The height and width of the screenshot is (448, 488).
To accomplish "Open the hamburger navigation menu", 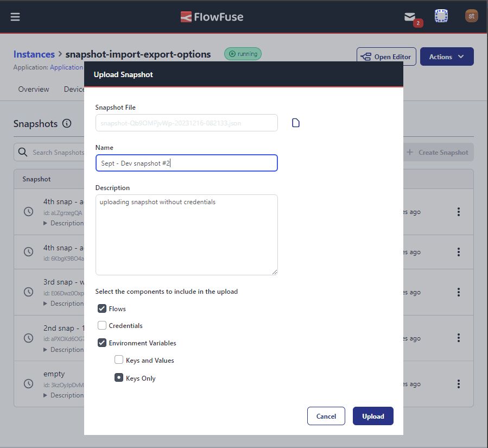I will coord(15,16).
